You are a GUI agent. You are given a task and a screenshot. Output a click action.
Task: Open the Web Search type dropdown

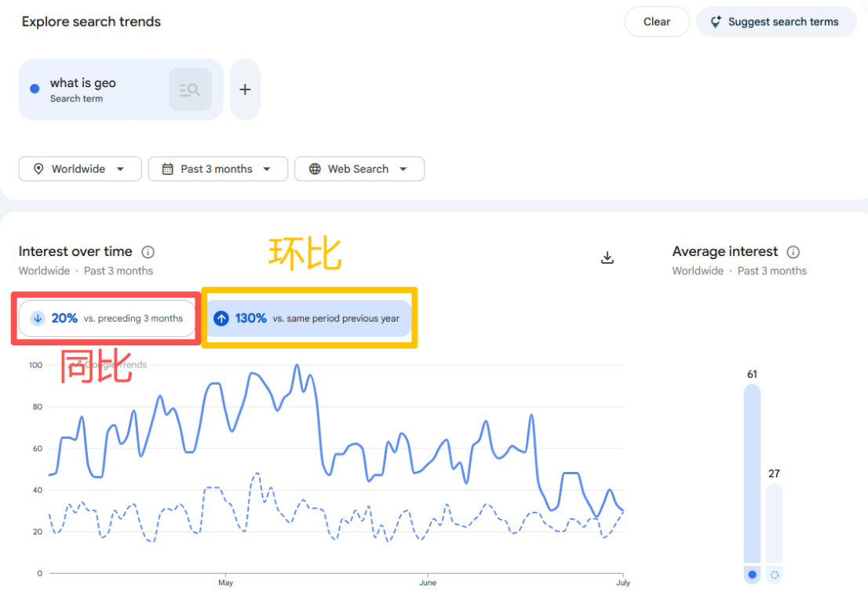359,169
